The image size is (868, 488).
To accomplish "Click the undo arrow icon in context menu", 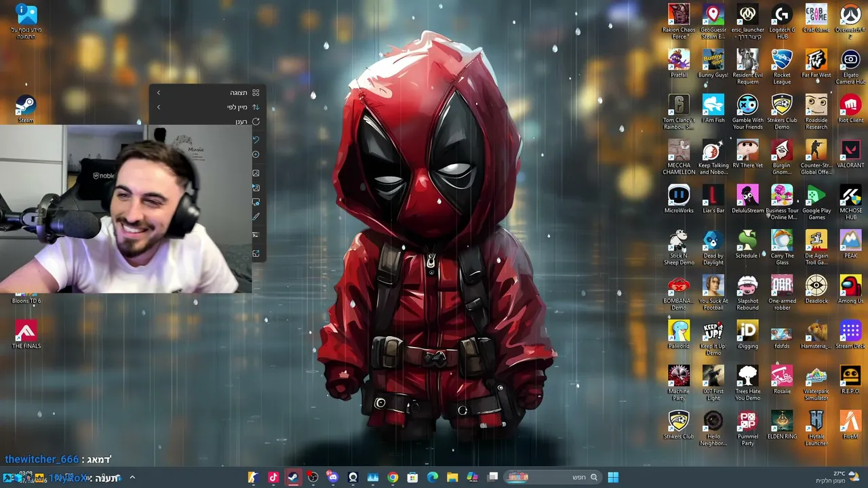I will click(x=256, y=140).
